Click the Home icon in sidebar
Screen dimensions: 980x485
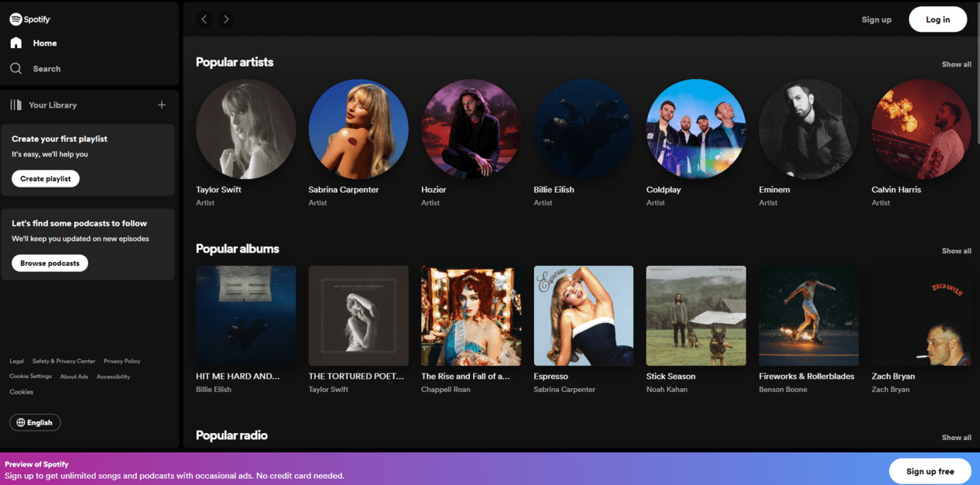click(15, 43)
